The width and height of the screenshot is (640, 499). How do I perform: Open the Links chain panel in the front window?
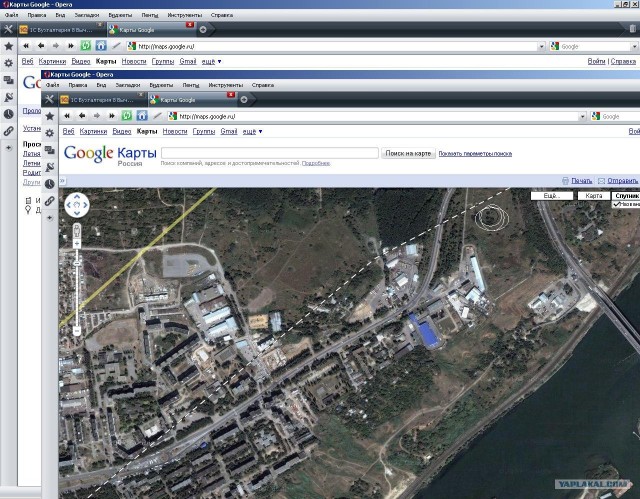tap(50, 201)
